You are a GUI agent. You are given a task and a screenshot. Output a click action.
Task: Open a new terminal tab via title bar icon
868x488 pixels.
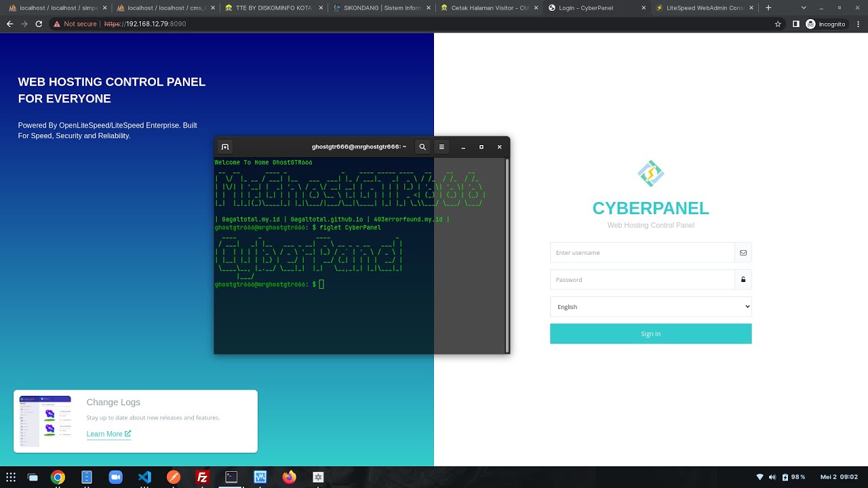click(x=225, y=146)
